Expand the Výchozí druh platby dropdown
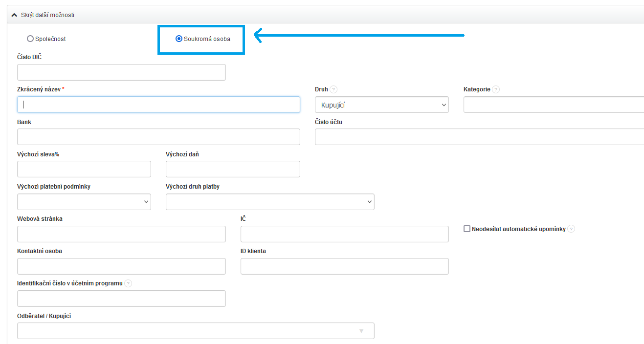Image resolution: width=644 pixels, height=344 pixels. (270, 202)
